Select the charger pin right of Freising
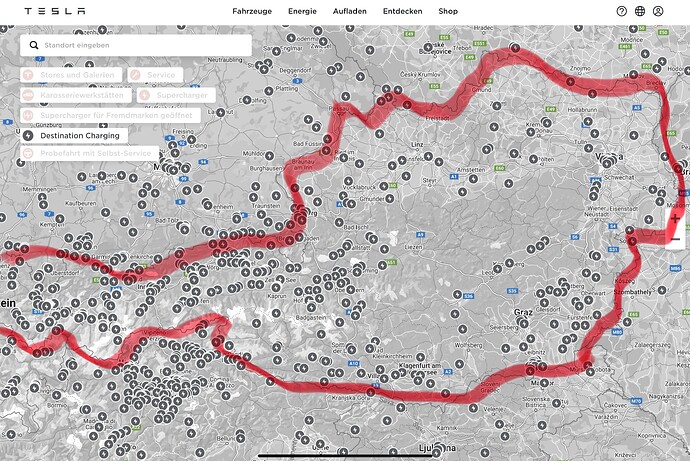 coord(191,139)
